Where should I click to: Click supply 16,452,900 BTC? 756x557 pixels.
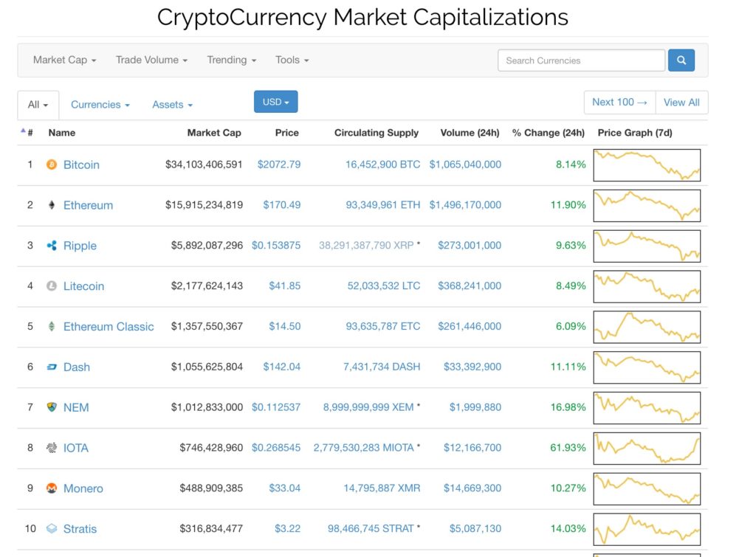tap(383, 165)
